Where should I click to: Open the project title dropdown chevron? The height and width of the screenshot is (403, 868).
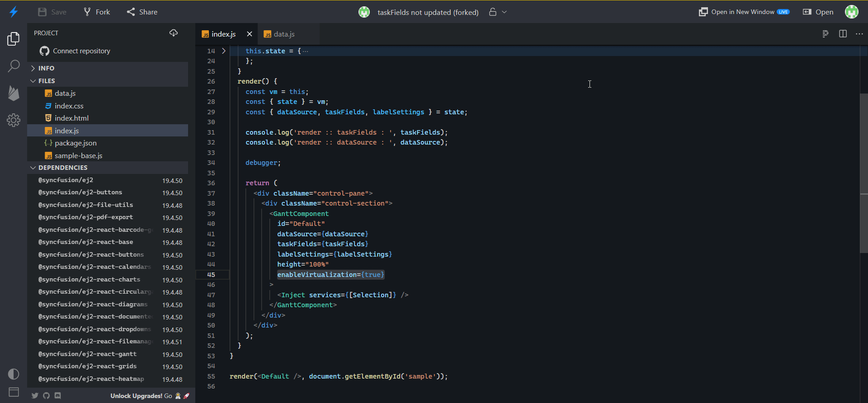[505, 12]
